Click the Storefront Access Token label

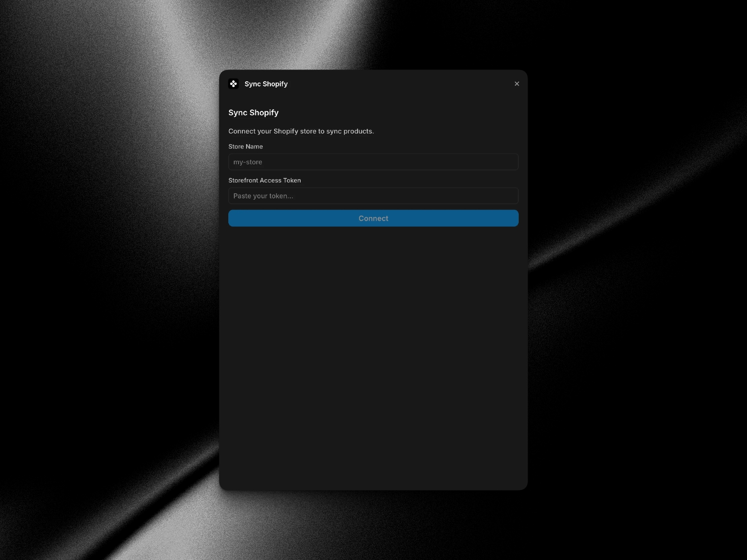click(x=264, y=180)
